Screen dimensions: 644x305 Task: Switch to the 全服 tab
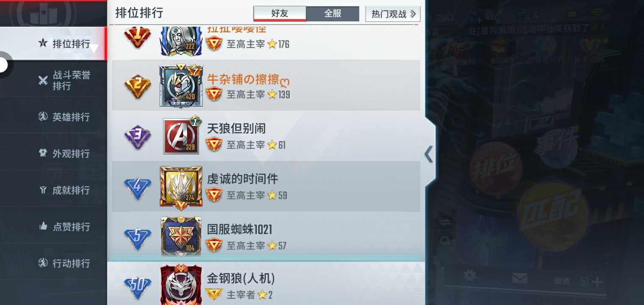click(x=333, y=14)
